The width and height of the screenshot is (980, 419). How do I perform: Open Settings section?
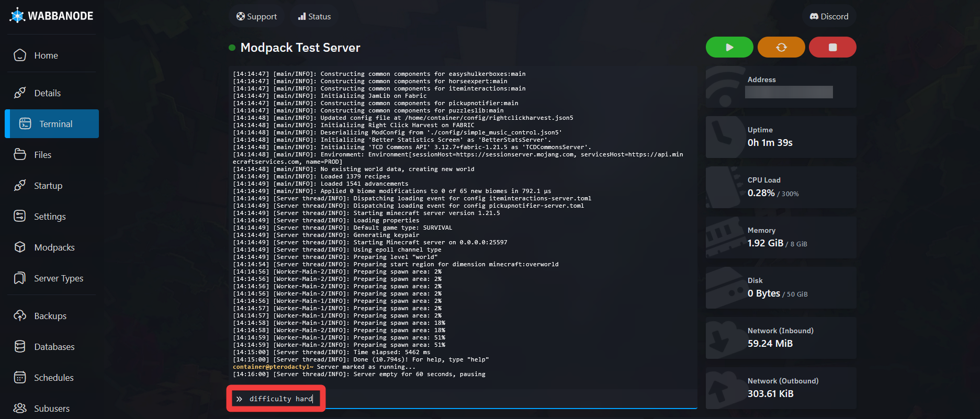(x=50, y=217)
